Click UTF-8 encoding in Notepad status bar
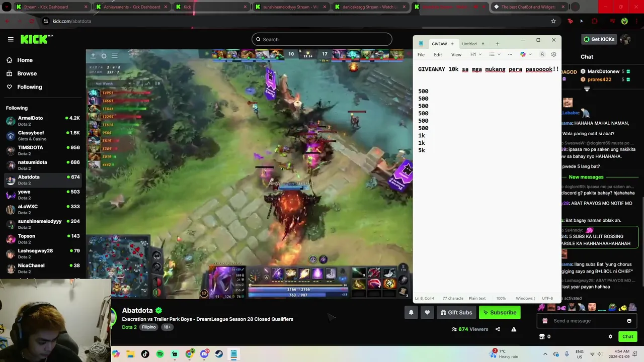The image size is (644, 362). click(x=547, y=298)
